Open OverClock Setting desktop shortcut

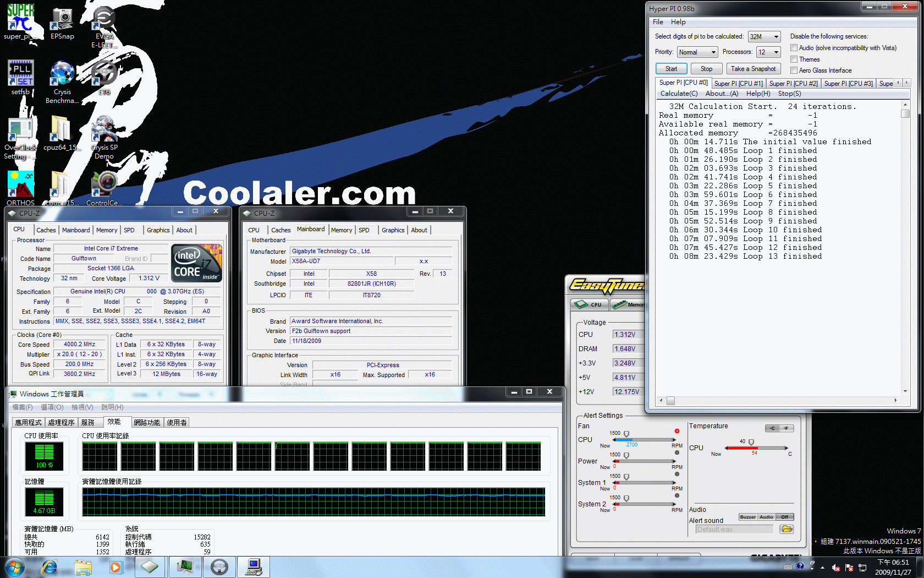(x=21, y=138)
